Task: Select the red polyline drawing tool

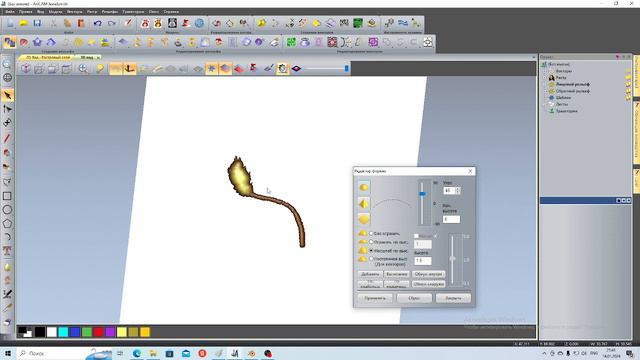Action: (7, 139)
